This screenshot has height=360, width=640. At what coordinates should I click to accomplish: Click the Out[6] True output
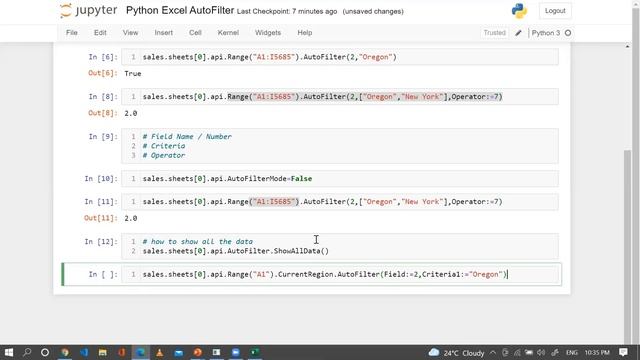(x=133, y=73)
